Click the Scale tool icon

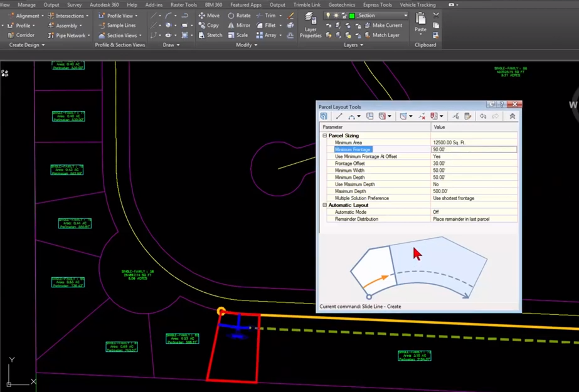click(231, 35)
